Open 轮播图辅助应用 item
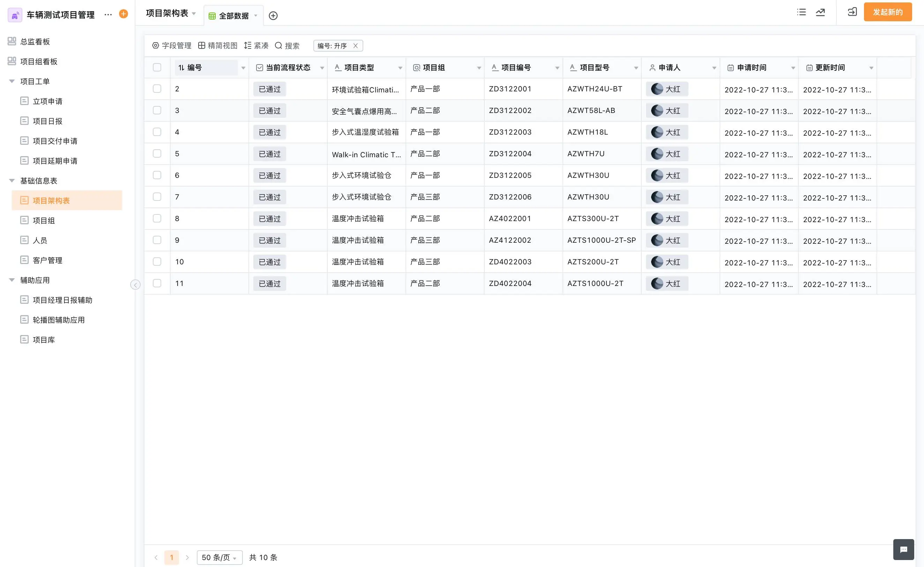 pos(59,320)
